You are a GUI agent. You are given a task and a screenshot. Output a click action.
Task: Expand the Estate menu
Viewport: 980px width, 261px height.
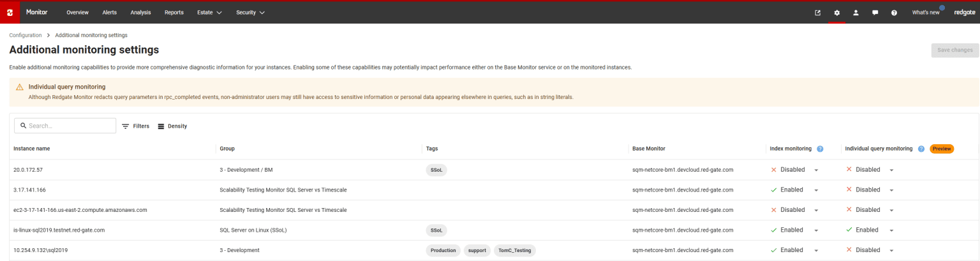coord(209,13)
